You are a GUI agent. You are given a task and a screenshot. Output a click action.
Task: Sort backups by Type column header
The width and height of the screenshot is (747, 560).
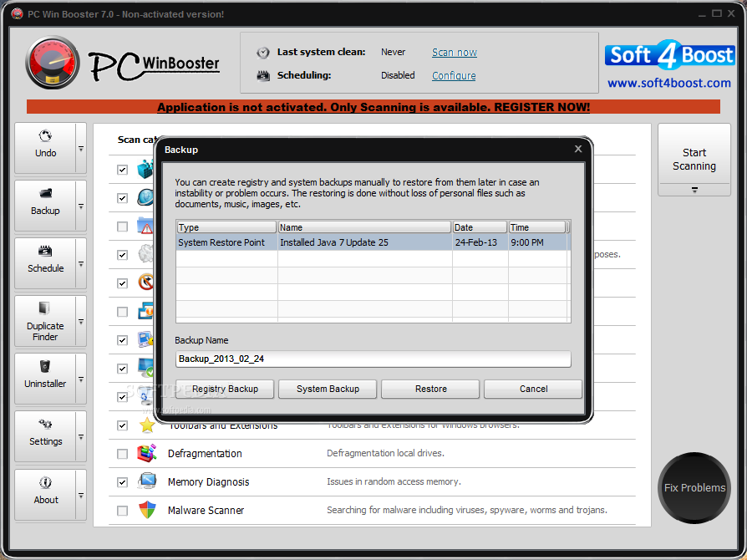[x=226, y=227]
